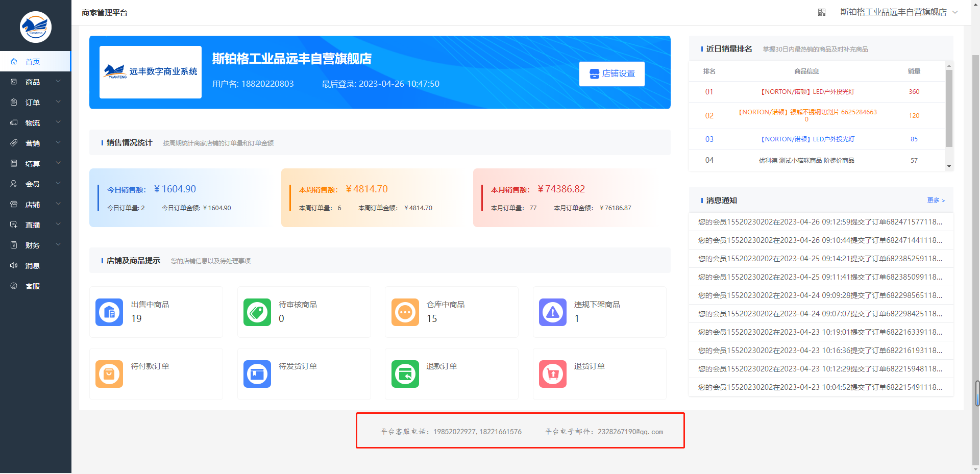
Task: Expand the 直播 menu chevron
Action: (x=58, y=224)
